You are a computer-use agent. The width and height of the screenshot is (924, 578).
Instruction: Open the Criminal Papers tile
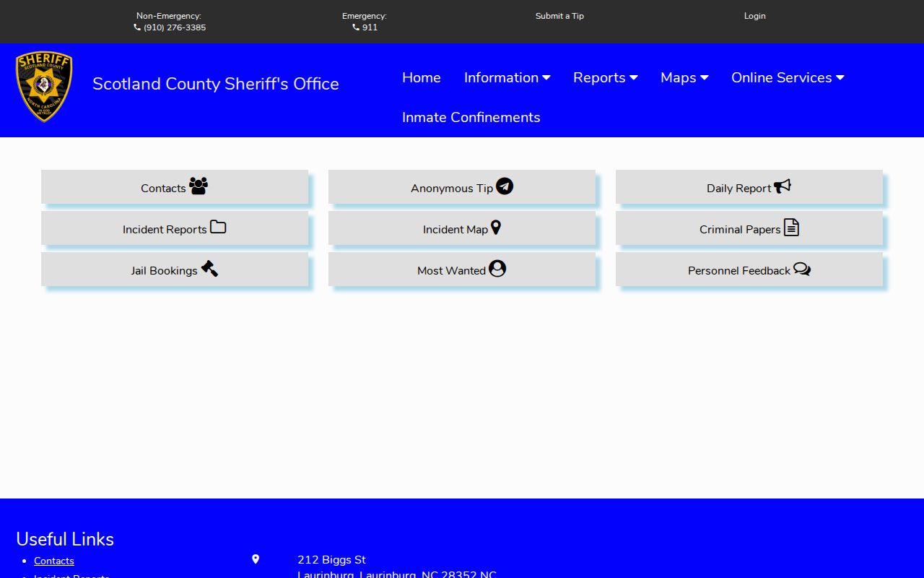point(749,228)
